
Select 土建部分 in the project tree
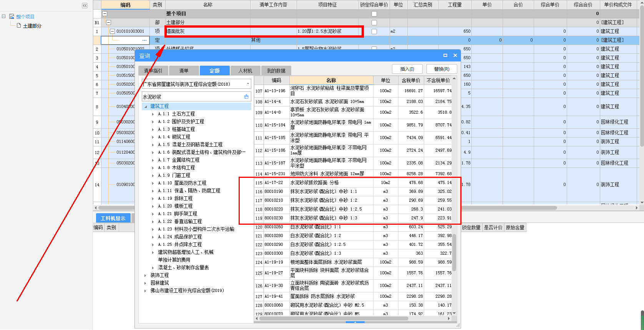pos(32,26)
